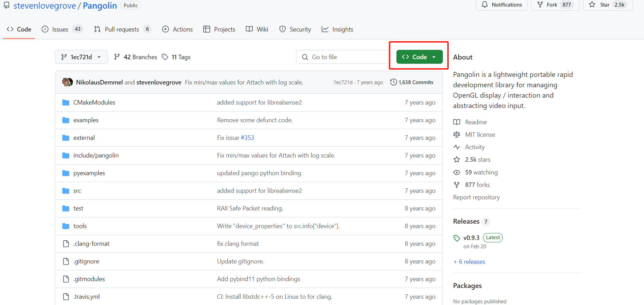
Task: Switch to the Code tab
Action: point(19,29)
